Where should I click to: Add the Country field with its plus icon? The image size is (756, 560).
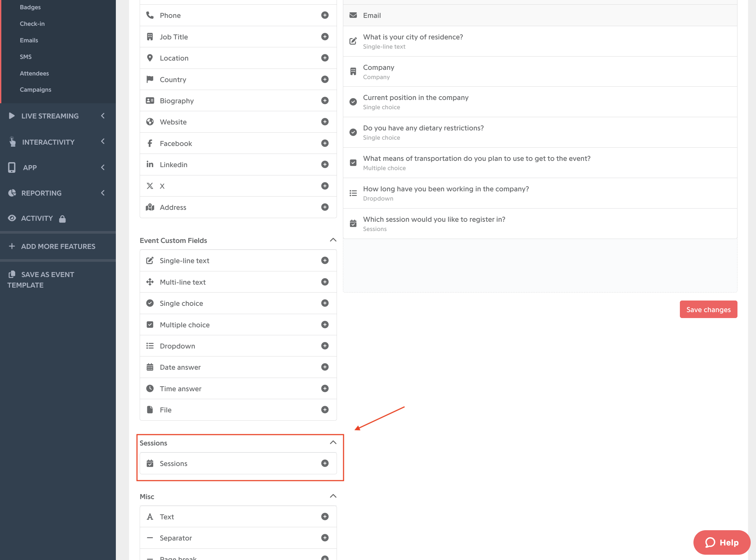point(325,79)
